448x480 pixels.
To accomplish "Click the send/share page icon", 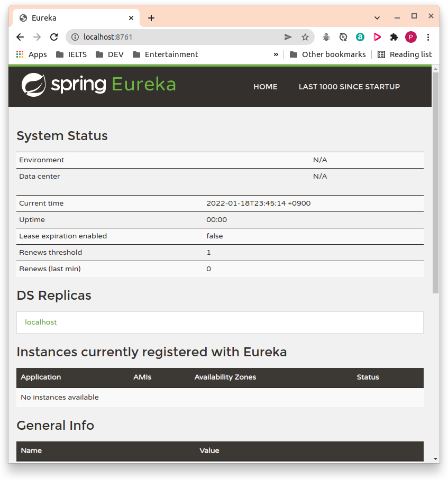I will [x=288, y=37].
